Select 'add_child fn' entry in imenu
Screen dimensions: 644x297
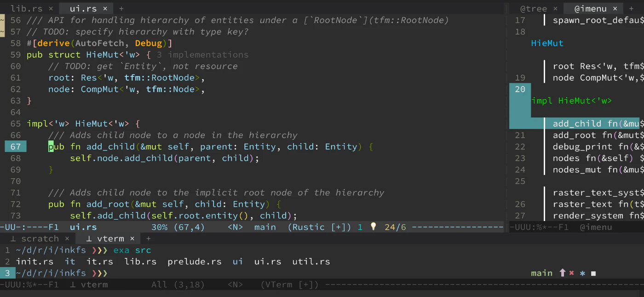coord(596,123)
